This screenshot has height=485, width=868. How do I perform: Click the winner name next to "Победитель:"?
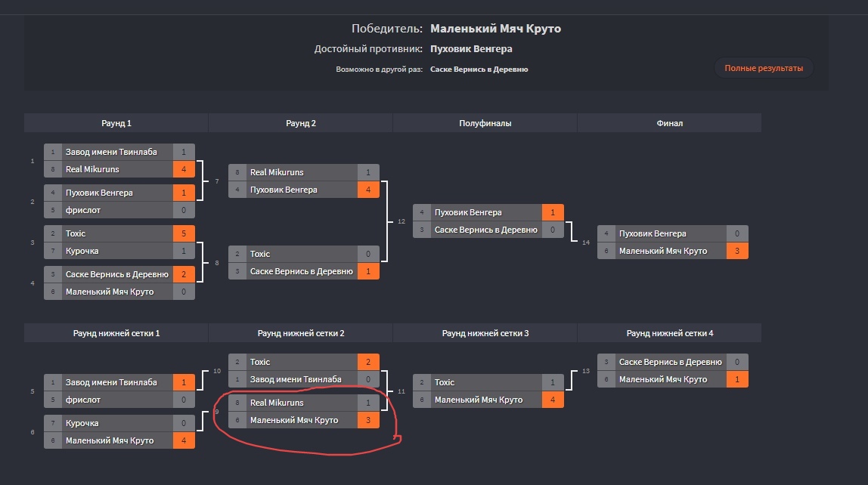(495, 29)
